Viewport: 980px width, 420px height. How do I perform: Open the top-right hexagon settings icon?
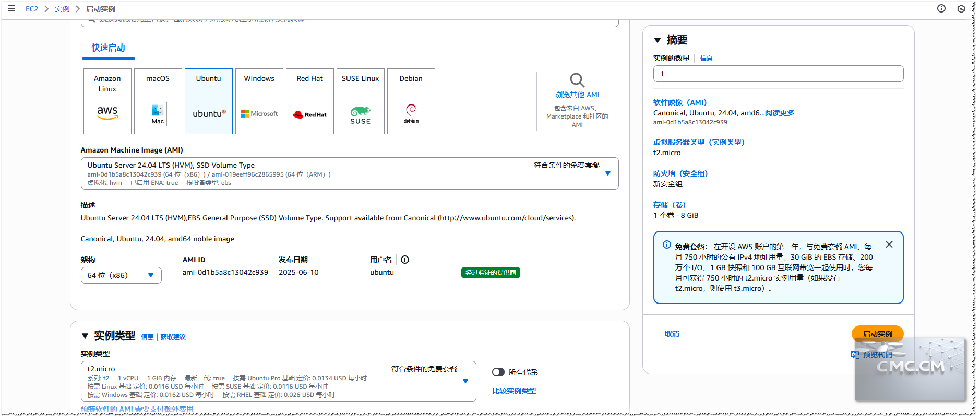point(961,8)
